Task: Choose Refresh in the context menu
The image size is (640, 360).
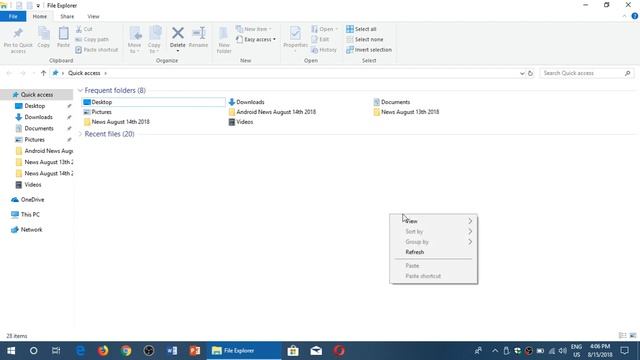Action: point(433,252)
